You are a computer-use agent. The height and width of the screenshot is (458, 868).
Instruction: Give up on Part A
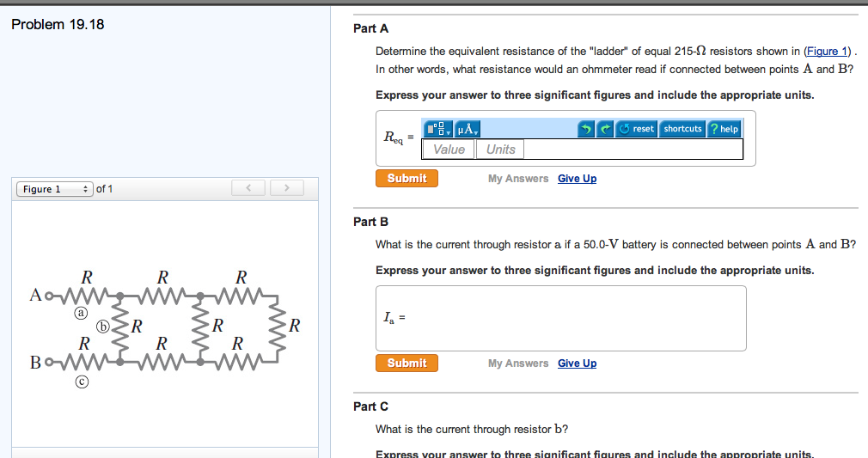tap(577, 179)
